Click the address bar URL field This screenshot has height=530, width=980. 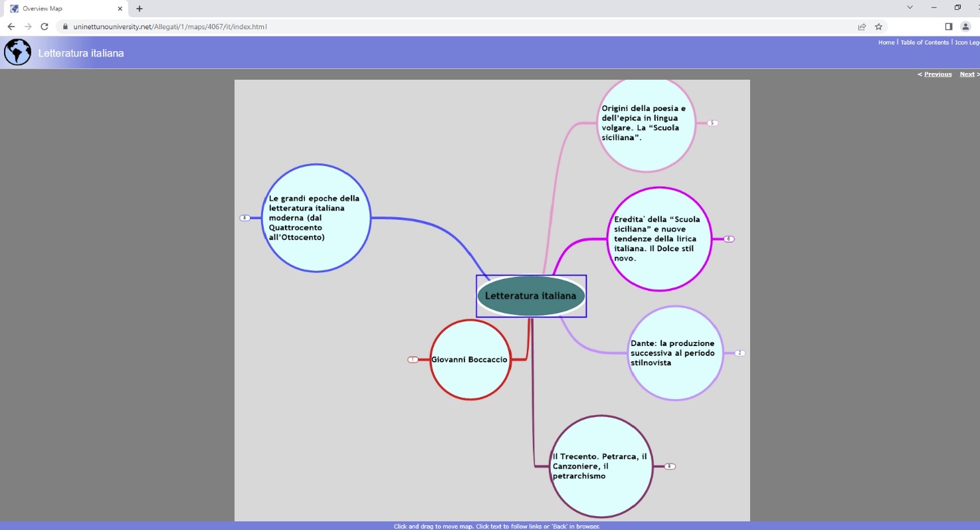(399, 27)
